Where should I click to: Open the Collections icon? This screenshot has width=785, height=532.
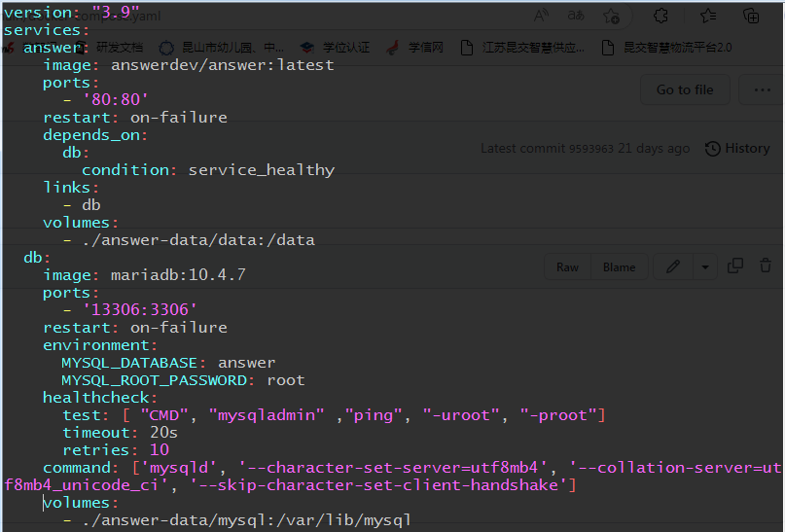[751, 16]
